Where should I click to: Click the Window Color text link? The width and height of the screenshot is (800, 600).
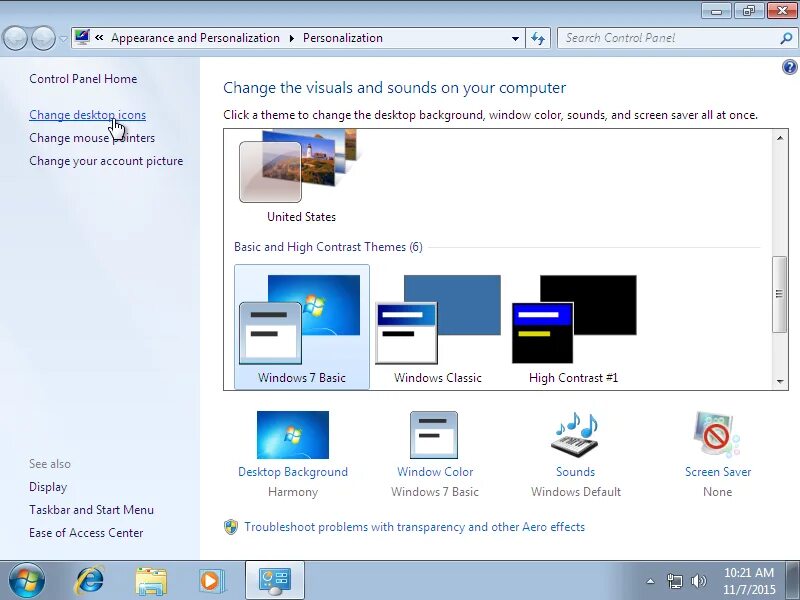pos(435,472)
